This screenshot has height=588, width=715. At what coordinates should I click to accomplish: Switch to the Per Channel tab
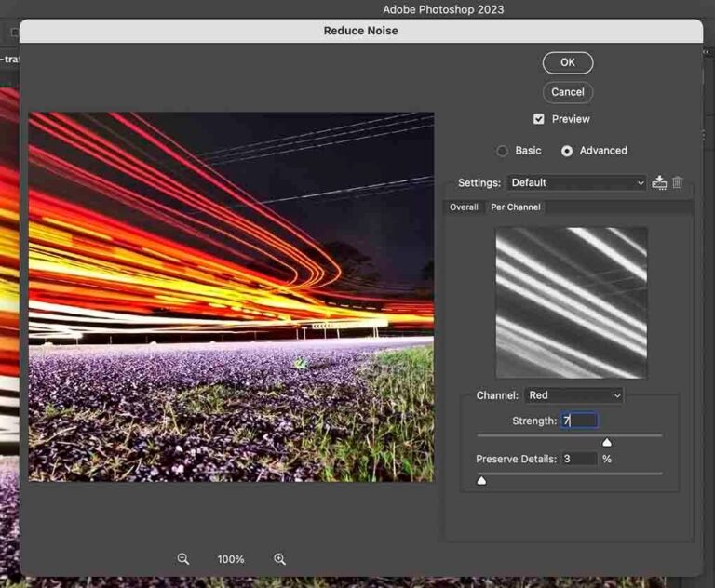click(x=515, y=207)
